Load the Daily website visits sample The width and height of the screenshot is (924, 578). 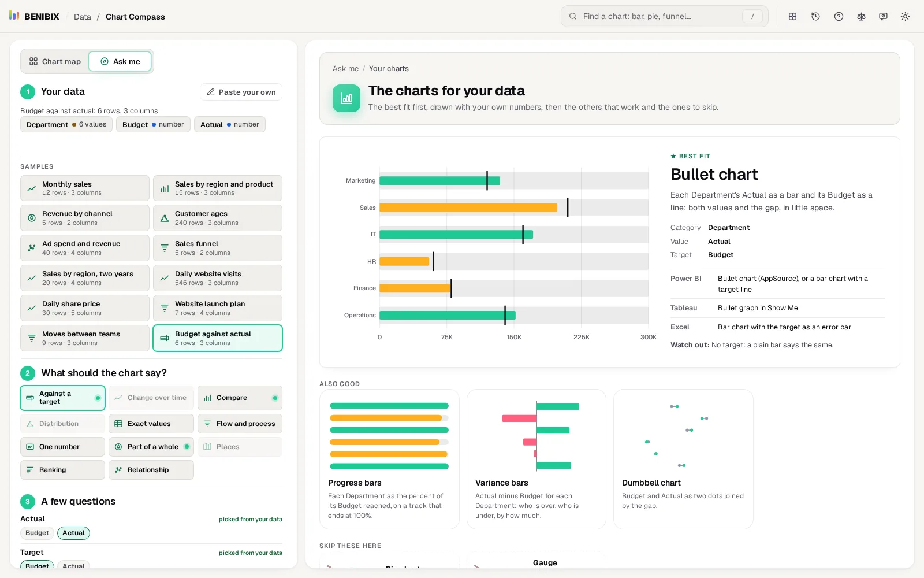(x=218, y=278)
